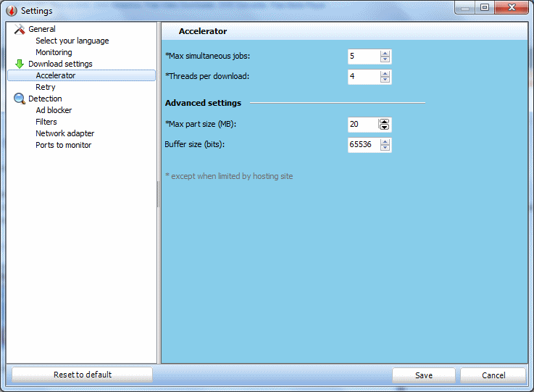Open the Monitoring settings page
This screenshot has height=392, width=534.
[x=54, y=52]
